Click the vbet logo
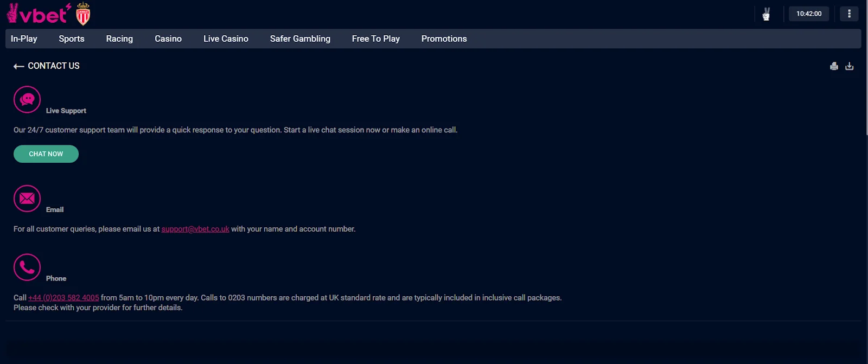The width and height of the screenshot is (868, 364). pos(39,14)
